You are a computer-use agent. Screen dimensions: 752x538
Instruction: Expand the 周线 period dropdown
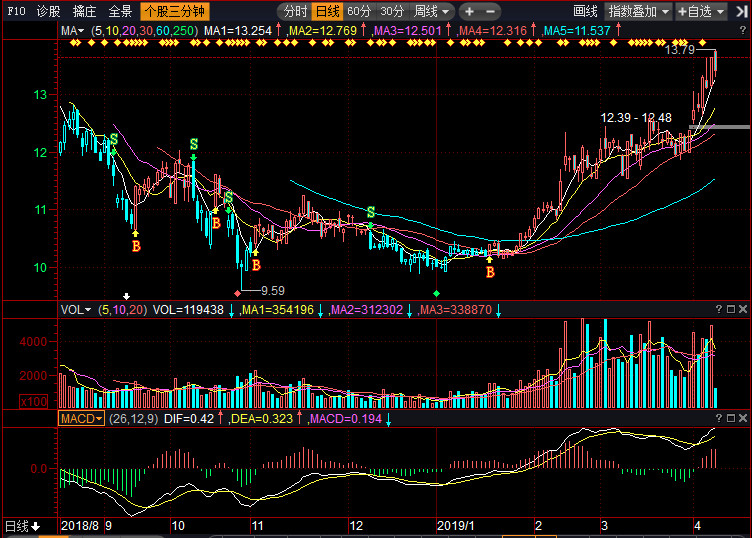click(x=432, y=12)
